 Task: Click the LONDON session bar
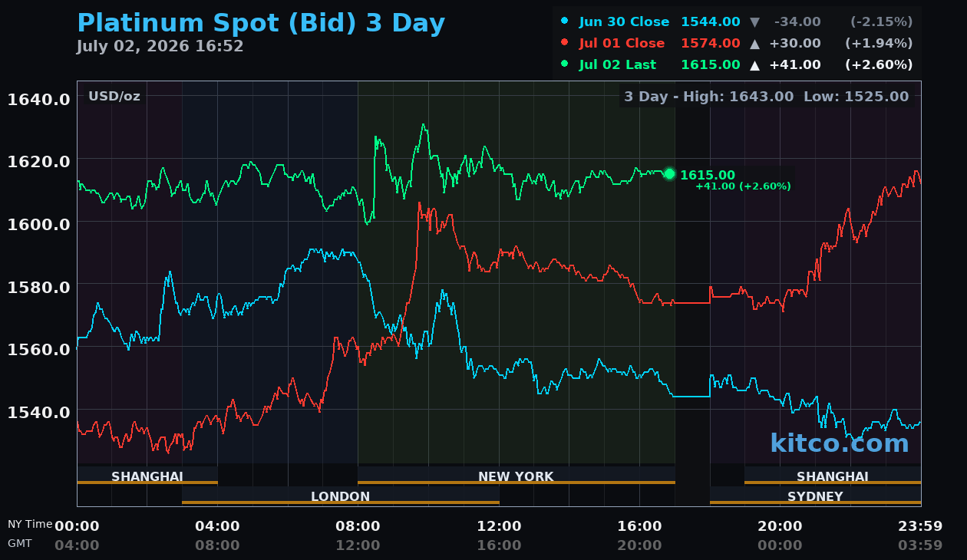341,496
